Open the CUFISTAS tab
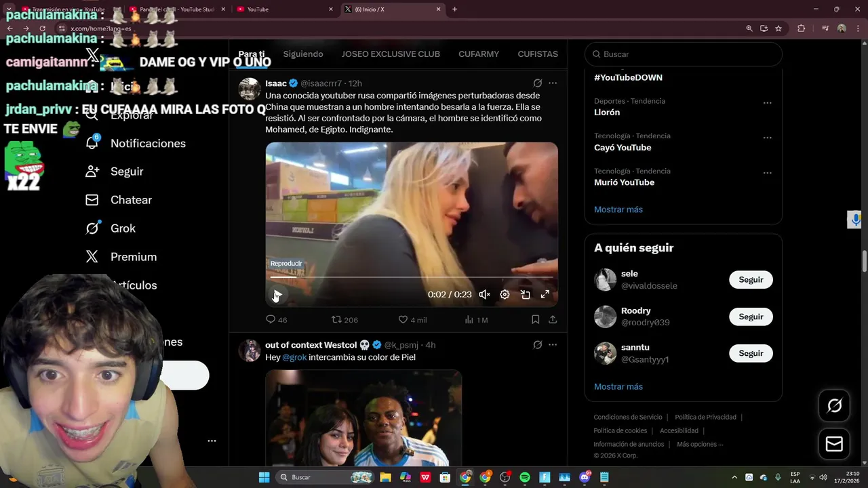This screenshot has width=868, height=488. click(x=538, y=54)
